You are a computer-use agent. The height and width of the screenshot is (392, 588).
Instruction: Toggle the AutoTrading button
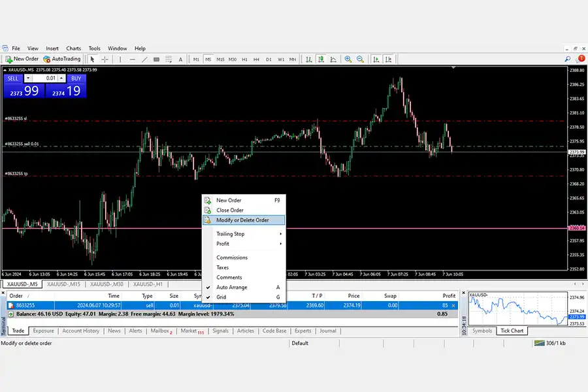(x=62, y=59)
